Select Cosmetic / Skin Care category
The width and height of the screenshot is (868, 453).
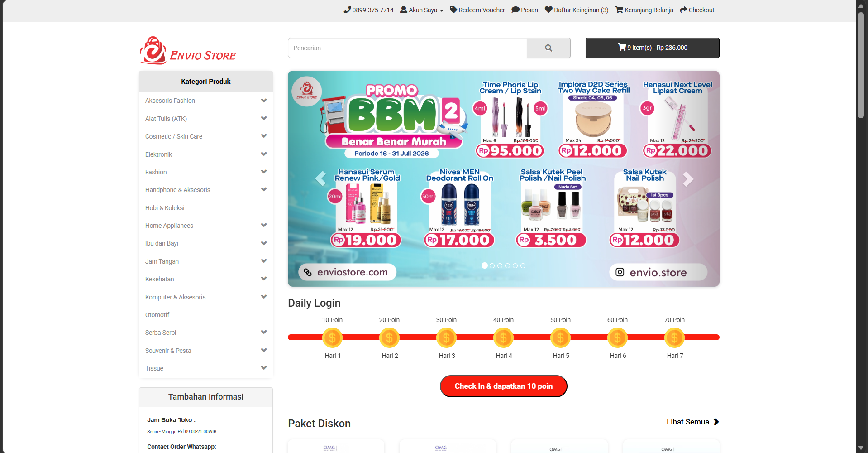[174, 136]
